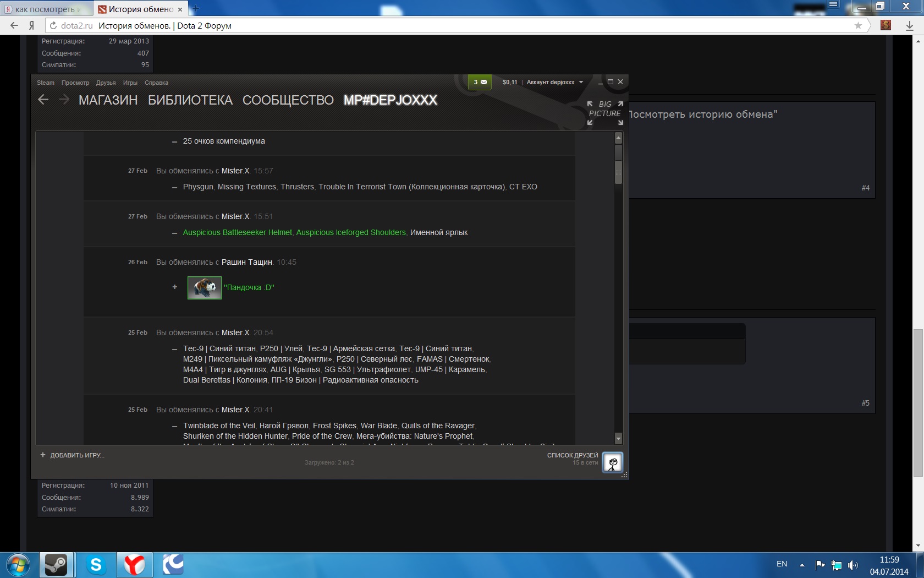924x578 pixels.
Task: Click browser back arrow
Action: click(14, 25)
